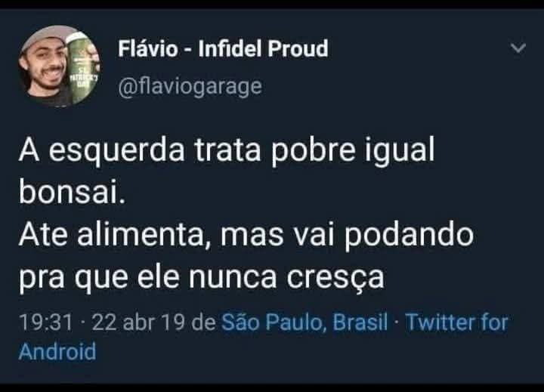
Task: Visit the @flaviogarage handle
Action: tap(190, 86)
